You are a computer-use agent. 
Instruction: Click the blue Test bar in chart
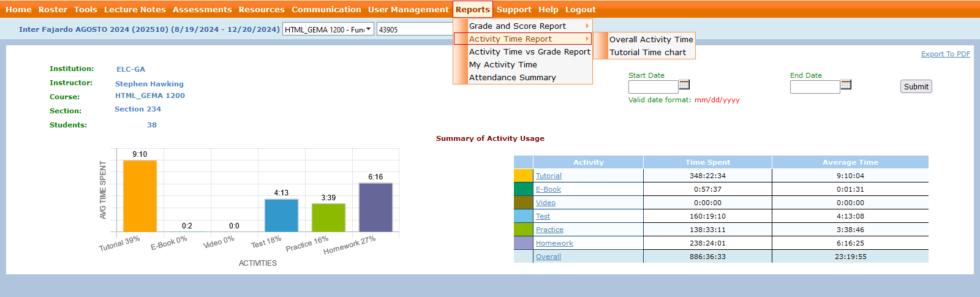[281, 215]
